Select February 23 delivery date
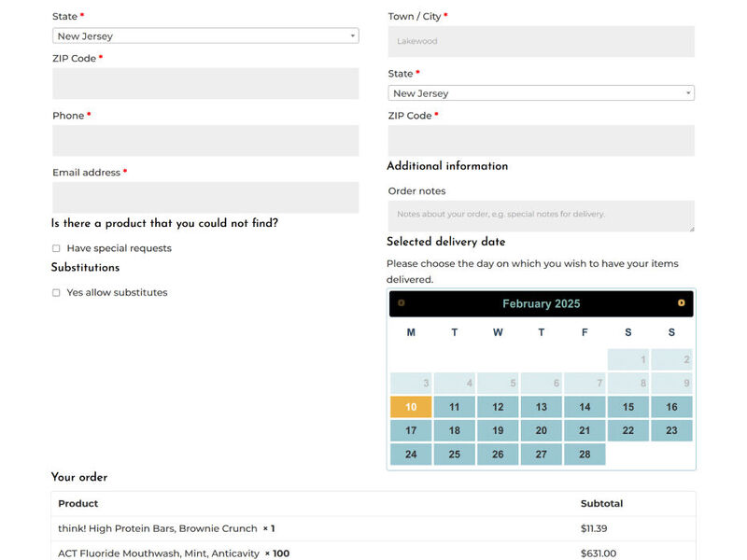This screenshot has width=747, height=560. pyautogui.click(x=671, y=430)
